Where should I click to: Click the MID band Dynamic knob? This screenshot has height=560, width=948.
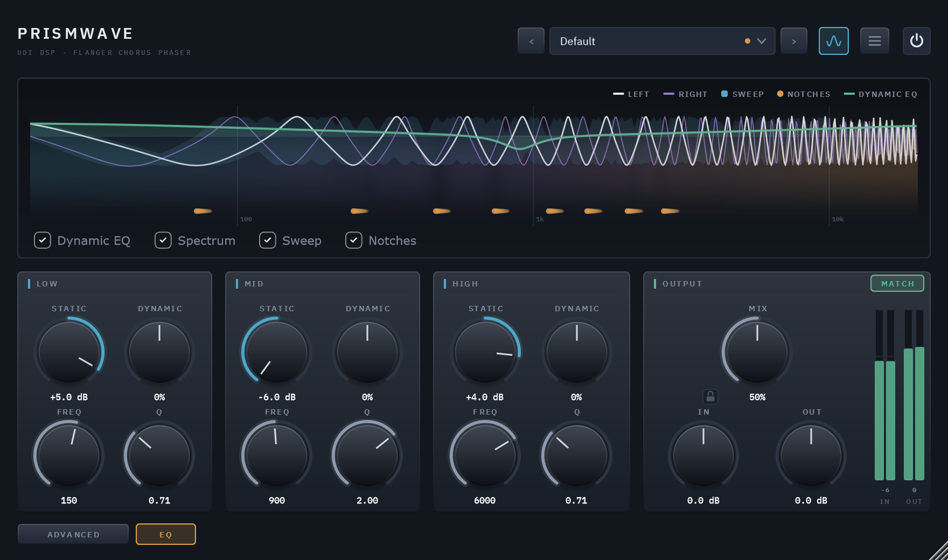(x=367, y=352)
